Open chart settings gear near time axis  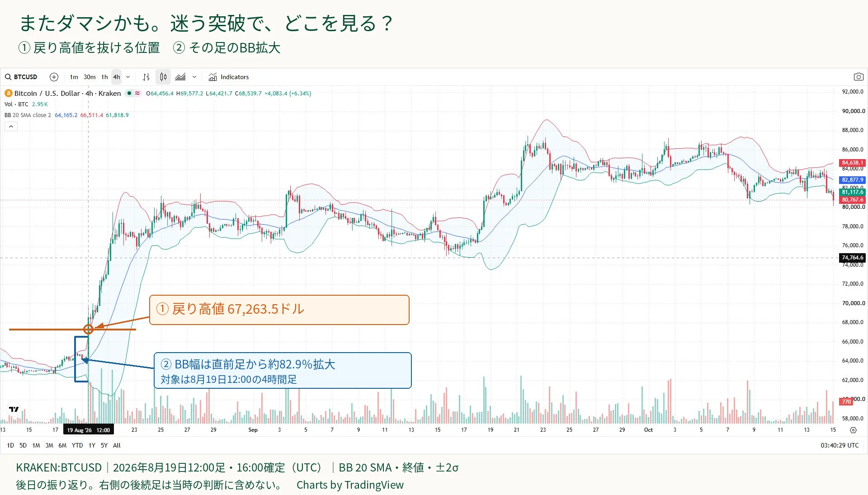pyautogui.click(x=853, y=430)
